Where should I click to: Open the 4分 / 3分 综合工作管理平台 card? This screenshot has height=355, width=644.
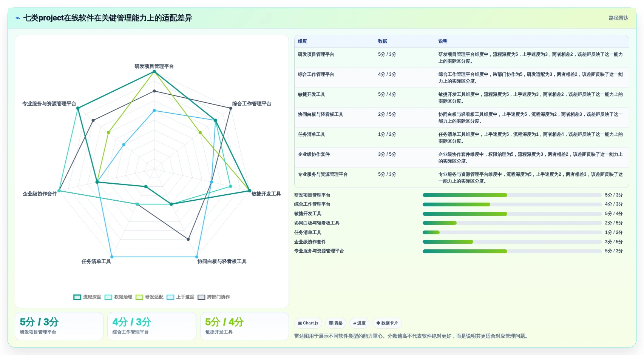[152, 326]
